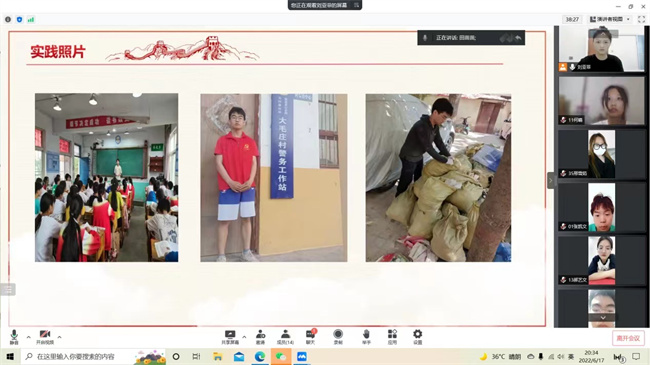650x365 pixels.
Task: Open the speaker view layout dropdown
Action: coord(610,19)
